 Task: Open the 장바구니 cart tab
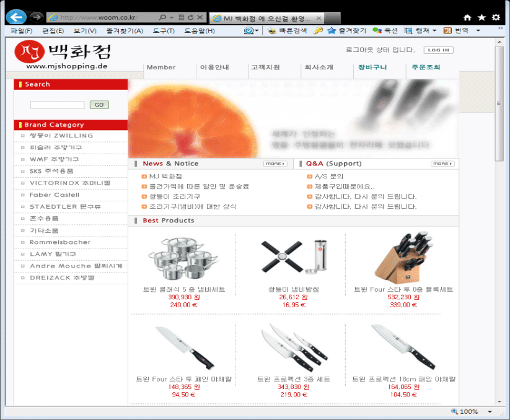coord(372,68)
